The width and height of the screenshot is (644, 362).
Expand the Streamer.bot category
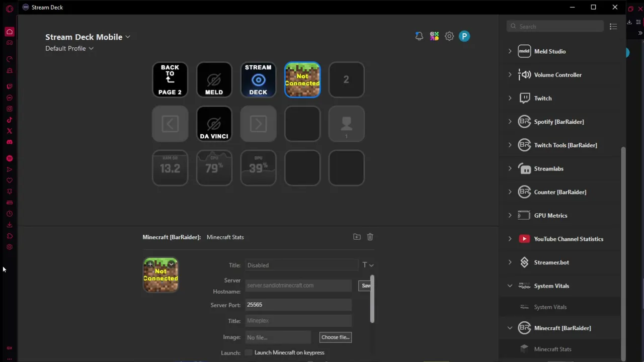pyautogui.click(x=510, y=262)
